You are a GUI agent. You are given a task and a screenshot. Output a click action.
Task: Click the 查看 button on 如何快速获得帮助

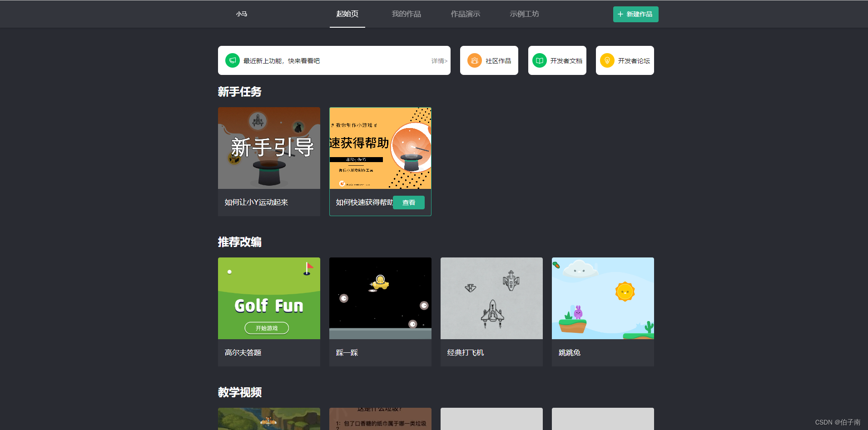408,203
